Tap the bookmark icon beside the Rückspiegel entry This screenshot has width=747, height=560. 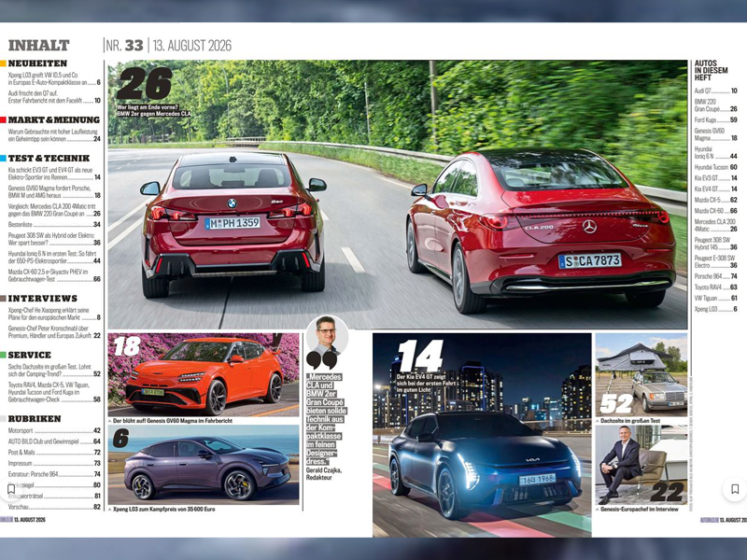pos(11,489)
